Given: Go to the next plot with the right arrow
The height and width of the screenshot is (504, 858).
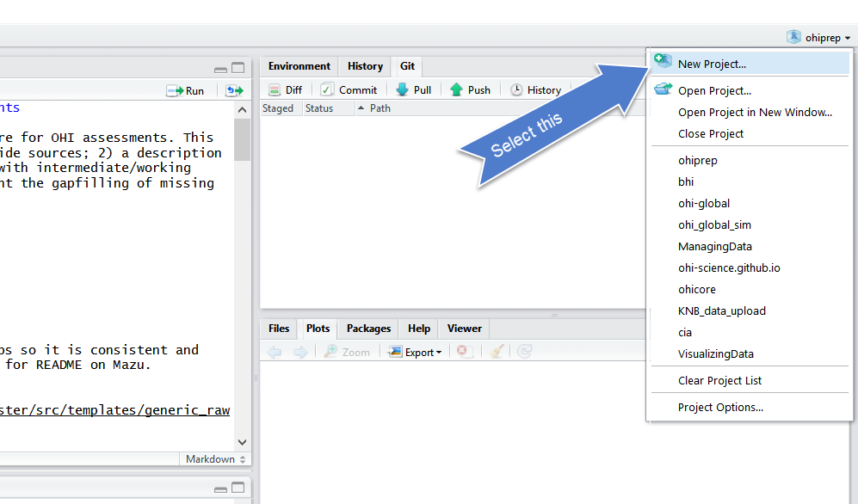Looking at the screenshot, I should click(300, 352).
